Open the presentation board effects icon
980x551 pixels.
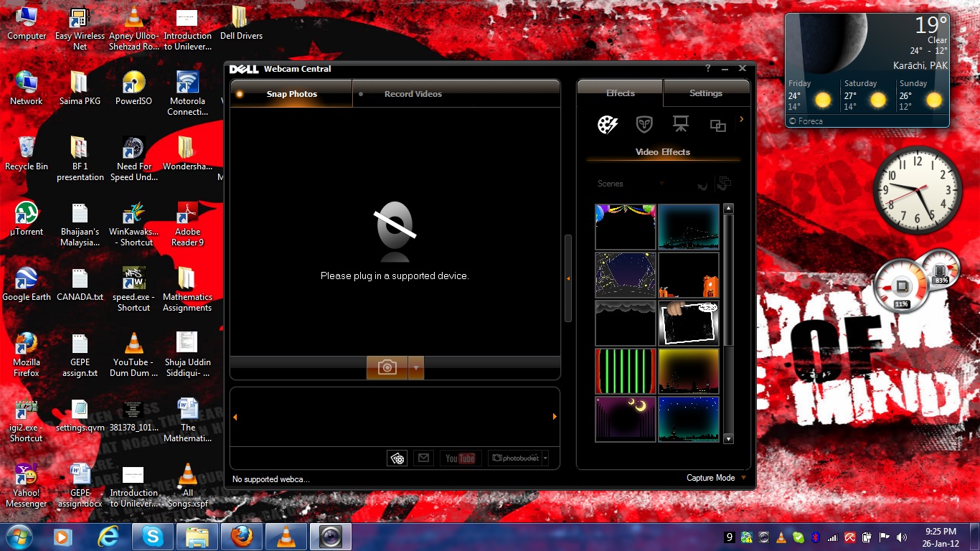pos(681,125)
